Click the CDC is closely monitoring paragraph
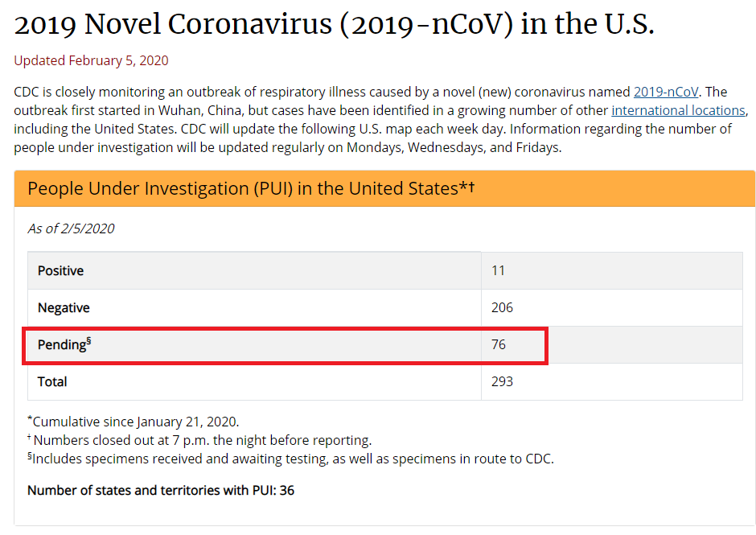The width and height of the screenshot is (756, 535). [381, 120]
